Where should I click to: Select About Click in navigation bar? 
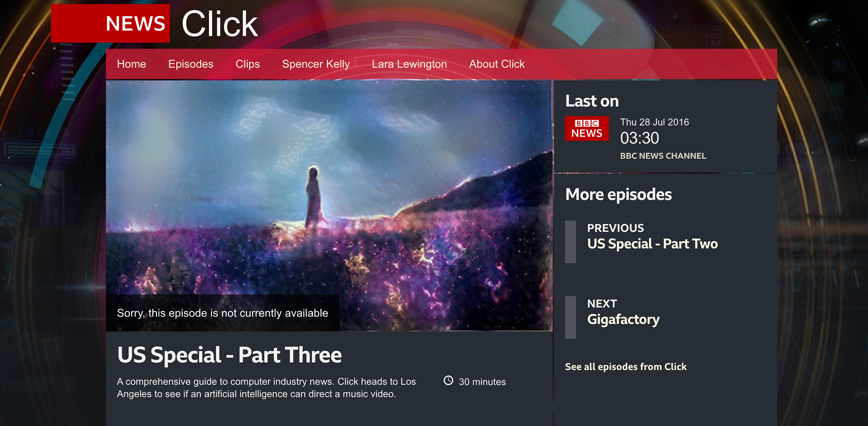coord(497,64)
